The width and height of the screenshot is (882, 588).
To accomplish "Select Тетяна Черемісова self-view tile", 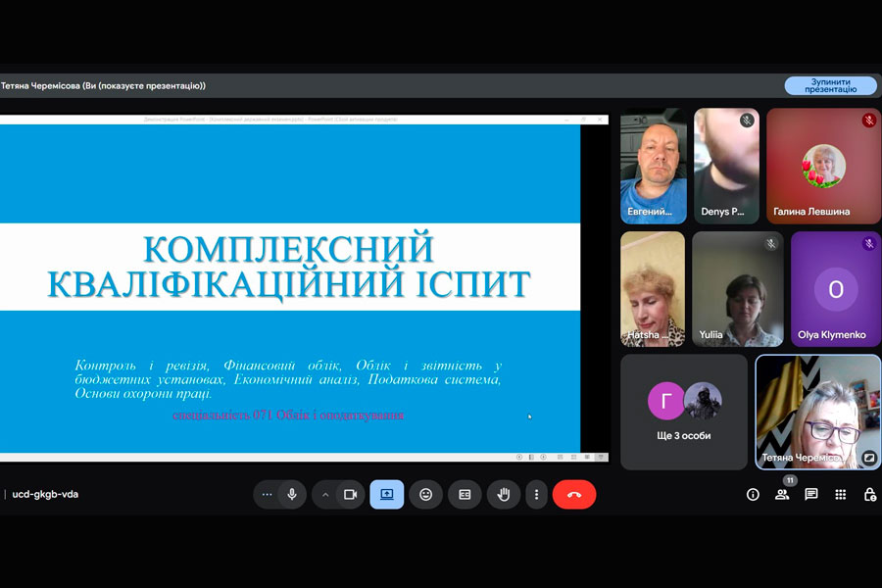I will (818, 412).
